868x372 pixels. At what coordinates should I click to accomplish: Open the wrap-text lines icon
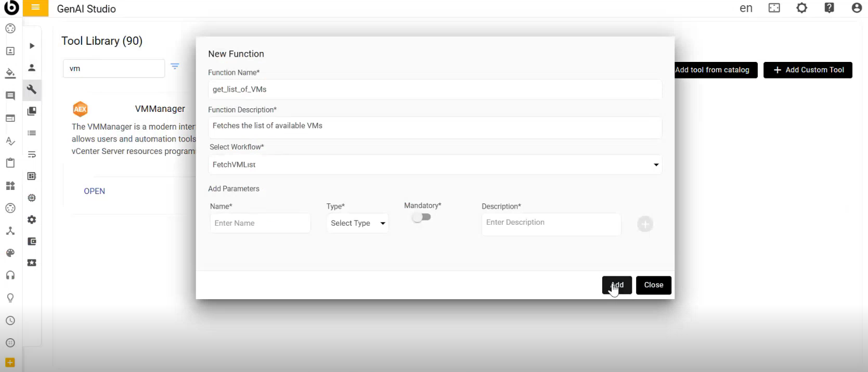[x=32, y=155]
